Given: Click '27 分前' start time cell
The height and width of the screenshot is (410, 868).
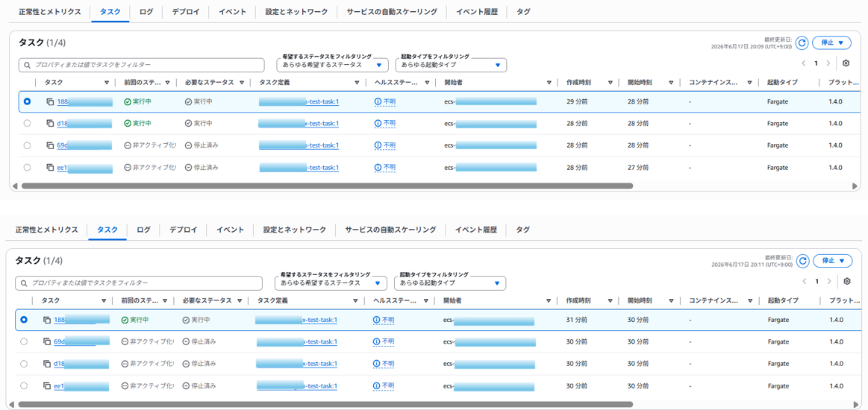Looking at the screenshot, I should (x=637, y=167).
